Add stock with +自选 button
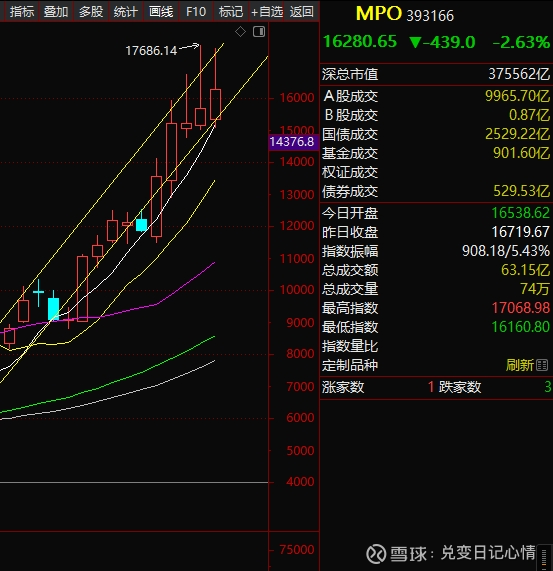Image resolution: width=553 pixels, height=571 pixels. (x=267, y=12)
